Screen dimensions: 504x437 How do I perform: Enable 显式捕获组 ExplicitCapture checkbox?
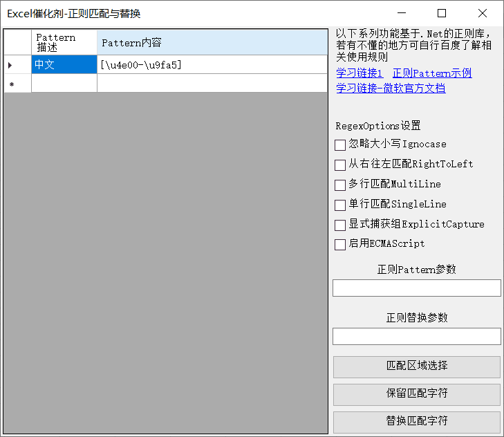click(x=340, y=225)
